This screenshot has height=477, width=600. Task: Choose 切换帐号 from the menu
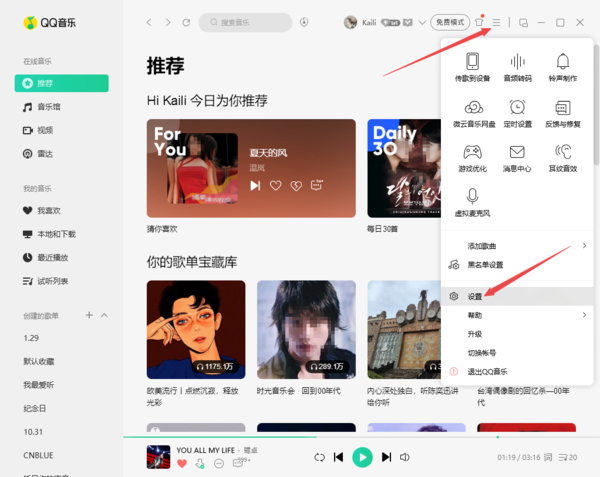click(x=517, y=352)
